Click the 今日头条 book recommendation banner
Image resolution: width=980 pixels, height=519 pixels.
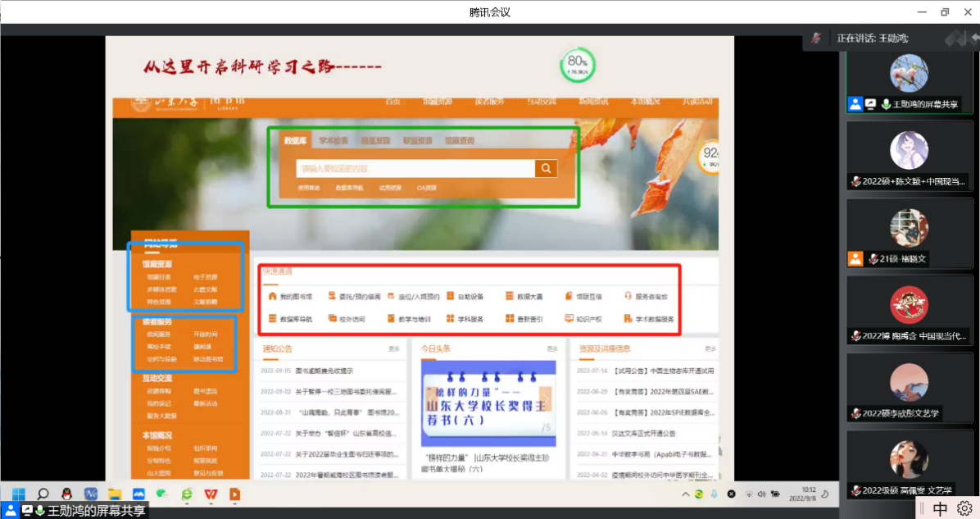click(x=487, y=402)
